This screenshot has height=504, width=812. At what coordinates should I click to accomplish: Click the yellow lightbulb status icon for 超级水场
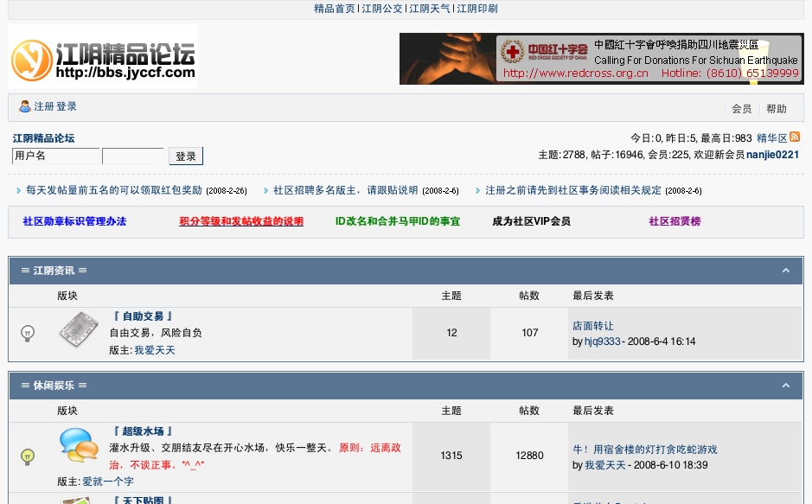[x=28, y=456]
